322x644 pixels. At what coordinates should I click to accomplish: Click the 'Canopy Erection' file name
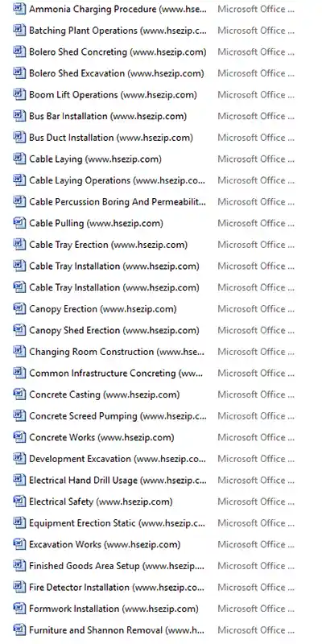pyautogui.click(x=103, y=309)
